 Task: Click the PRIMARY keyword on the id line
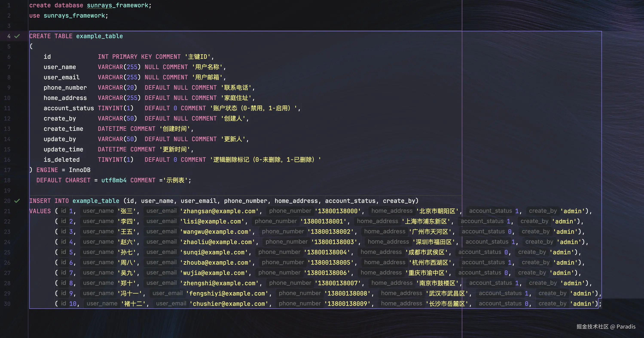pos(125,57)
